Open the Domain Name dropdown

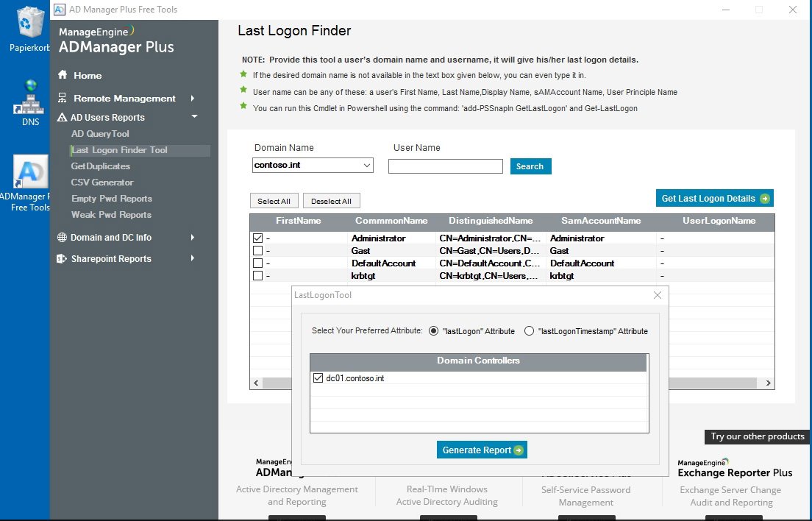tap(366, 166)
